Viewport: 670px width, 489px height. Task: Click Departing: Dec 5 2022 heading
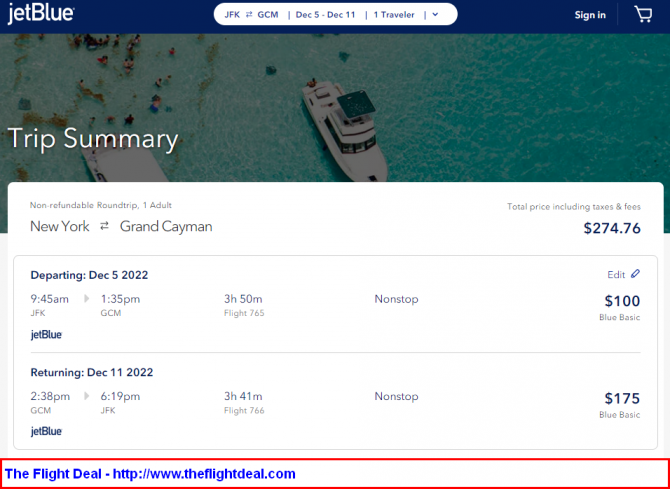(89, 275)
